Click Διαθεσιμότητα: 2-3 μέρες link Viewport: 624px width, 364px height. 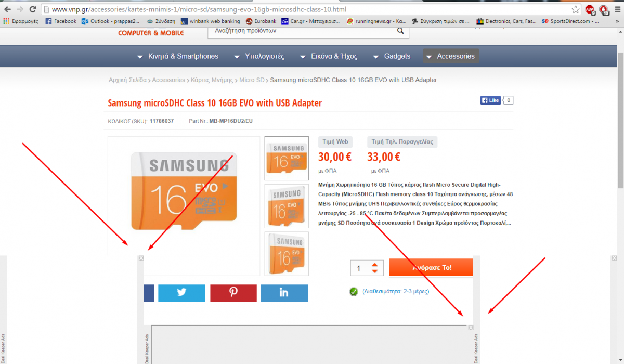[x=396, y=292]
